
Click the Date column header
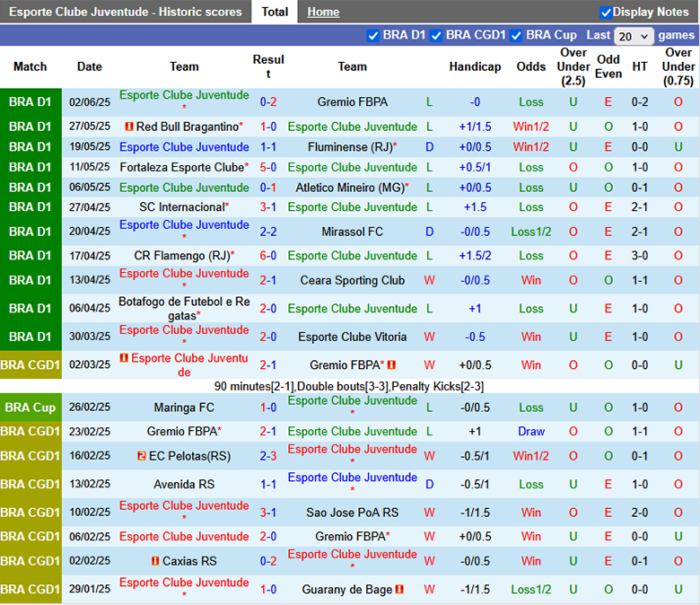tap(89, 66)
